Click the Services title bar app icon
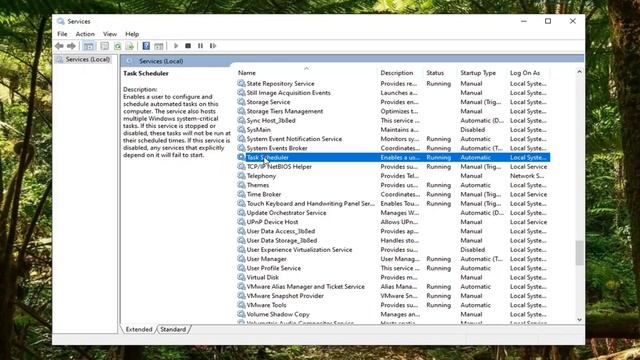640x360 pixels. click(x=61, y=21)
